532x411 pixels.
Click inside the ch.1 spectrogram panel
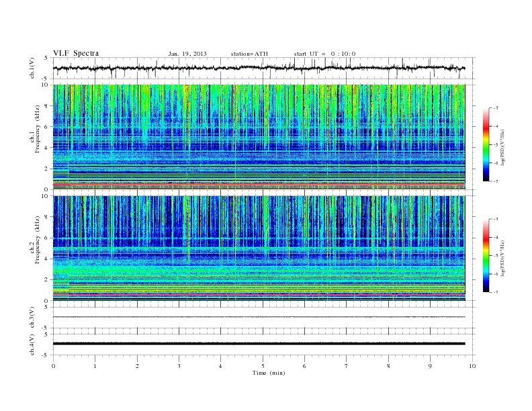[259, 137]
